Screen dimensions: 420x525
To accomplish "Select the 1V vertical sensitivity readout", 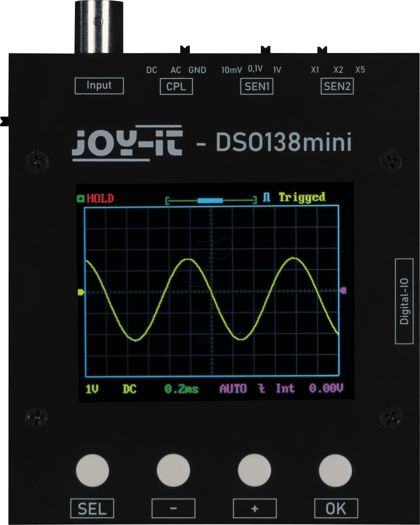I will 92,389.
